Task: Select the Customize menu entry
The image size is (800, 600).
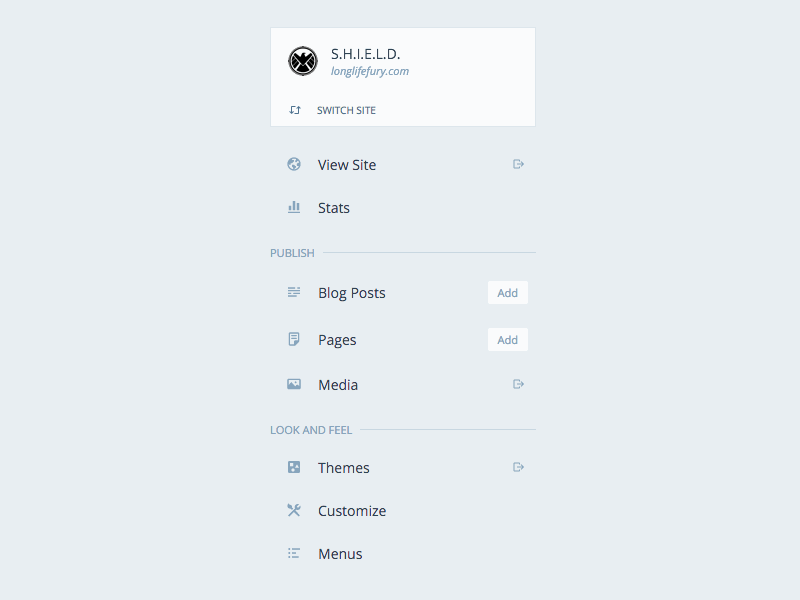Action: coord(351,510)
